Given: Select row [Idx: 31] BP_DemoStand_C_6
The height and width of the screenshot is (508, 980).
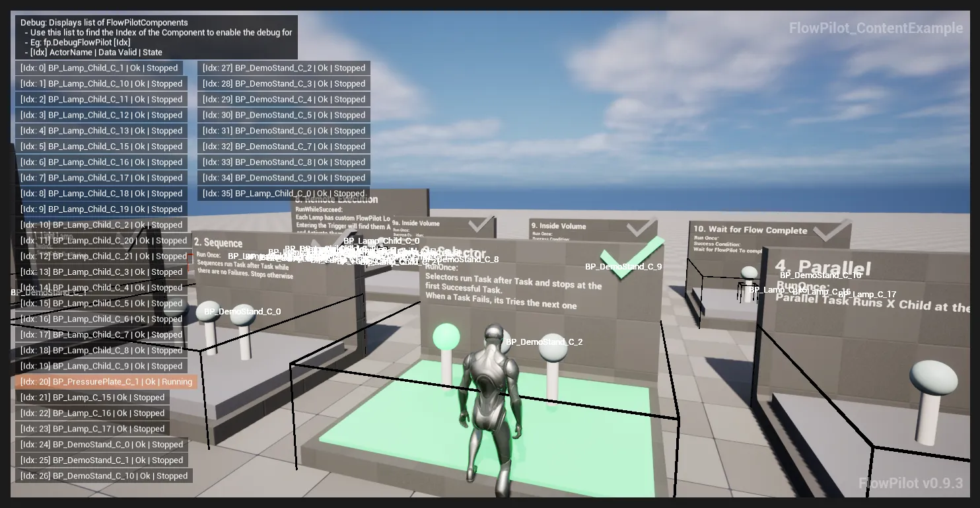Looking at the screenshot, I should (x=284, y=131).
